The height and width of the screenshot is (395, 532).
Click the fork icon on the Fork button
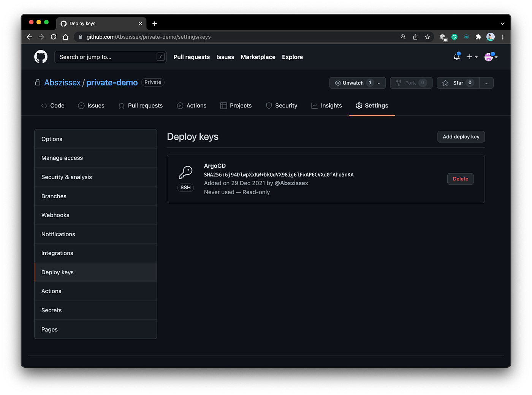[399, 83]
